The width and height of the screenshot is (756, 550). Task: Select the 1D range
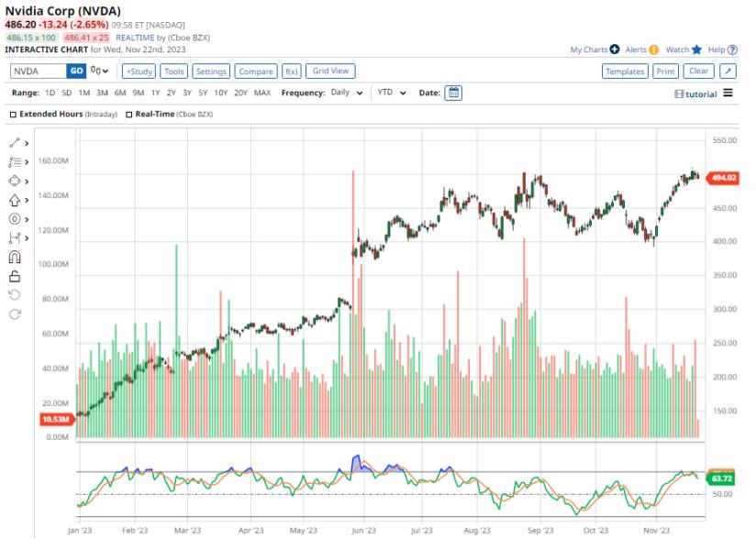pos(50,93)
